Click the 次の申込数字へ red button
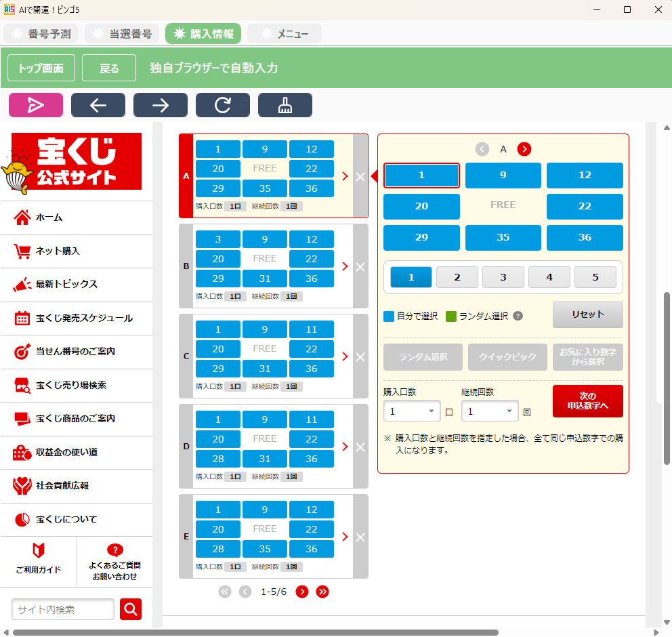The height and width of the screenshot is (637, 672). (588, 400)
